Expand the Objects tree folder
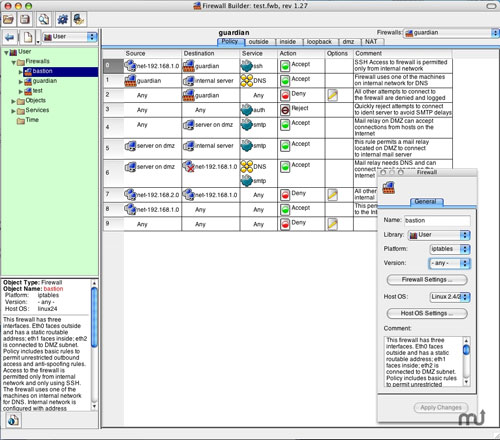This screenshot has width=500, height=440. click(x=14, y=101)
